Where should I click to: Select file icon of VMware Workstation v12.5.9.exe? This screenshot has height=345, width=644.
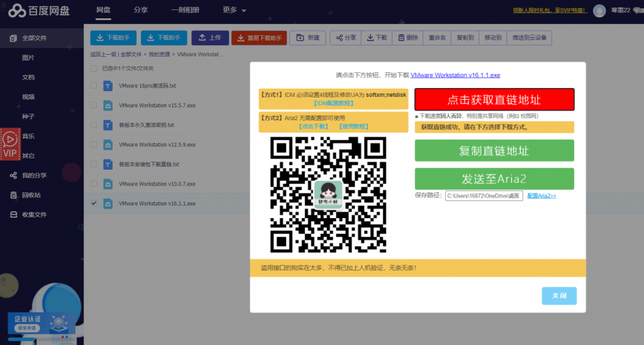108,145
